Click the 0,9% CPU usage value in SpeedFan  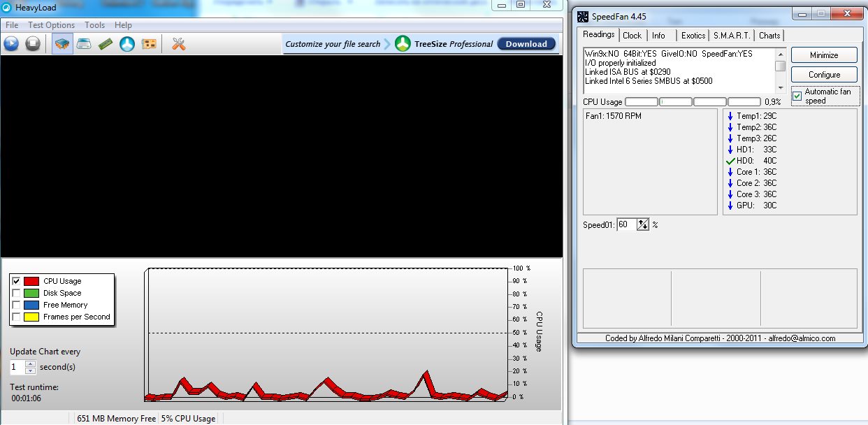772,102
